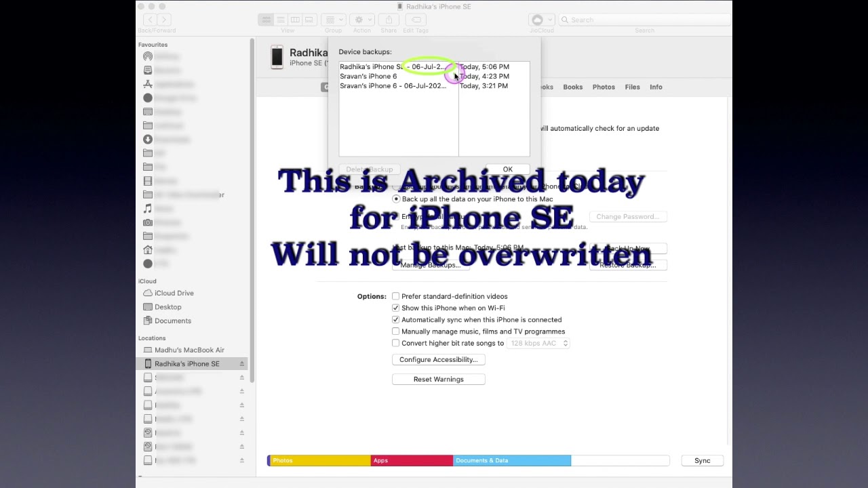Viewport: 868px width, 488px height.
Task: Click Configure Accessibility button
Action: click(x=439, y=360)
